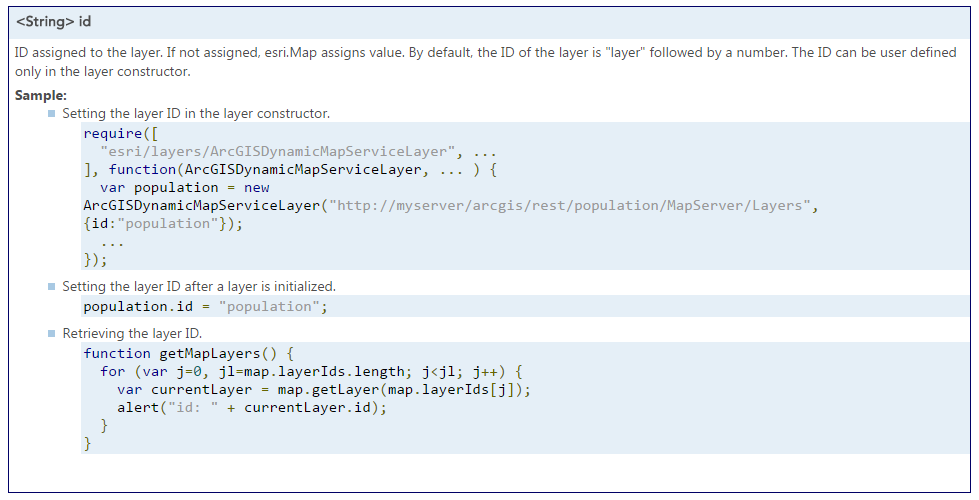Viewport: 979px width, 500px height.
Task: Click the "var currentLayer = map.getLayer" line
Action: 324,390
